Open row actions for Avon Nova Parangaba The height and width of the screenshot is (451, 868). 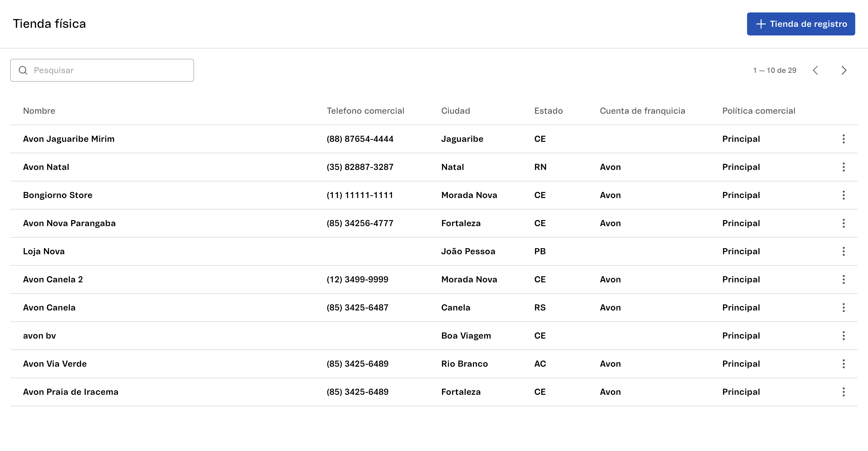843,223
